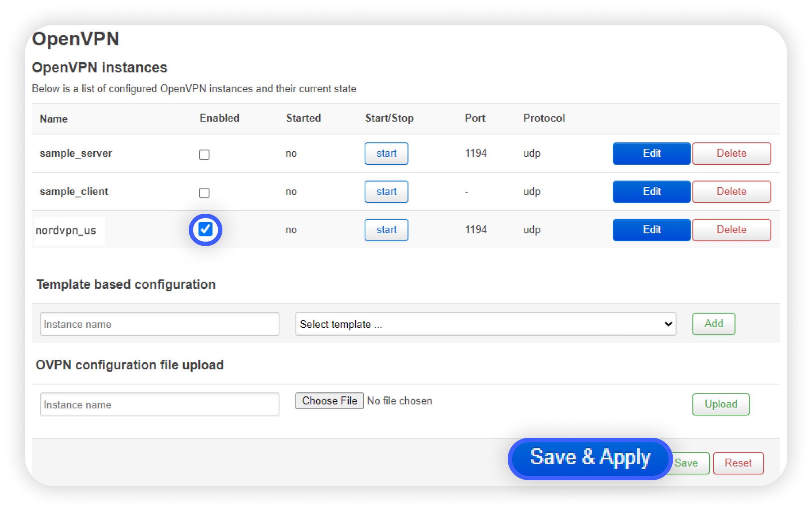812x511 pixels.
Task: Start the sample_server instance
Action: (x=386, y=153)
